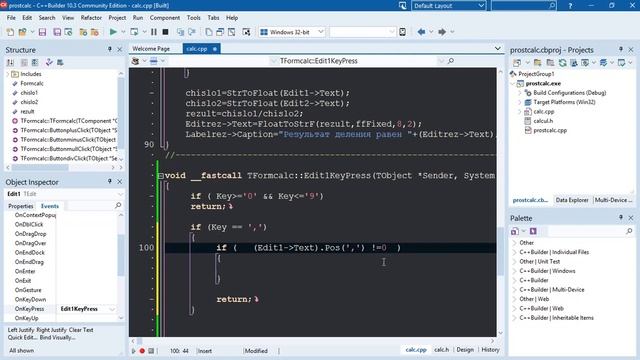640x360 pixels.
Task: Switch to the Properties tab in Object Inspector
Action: (20, 206)
